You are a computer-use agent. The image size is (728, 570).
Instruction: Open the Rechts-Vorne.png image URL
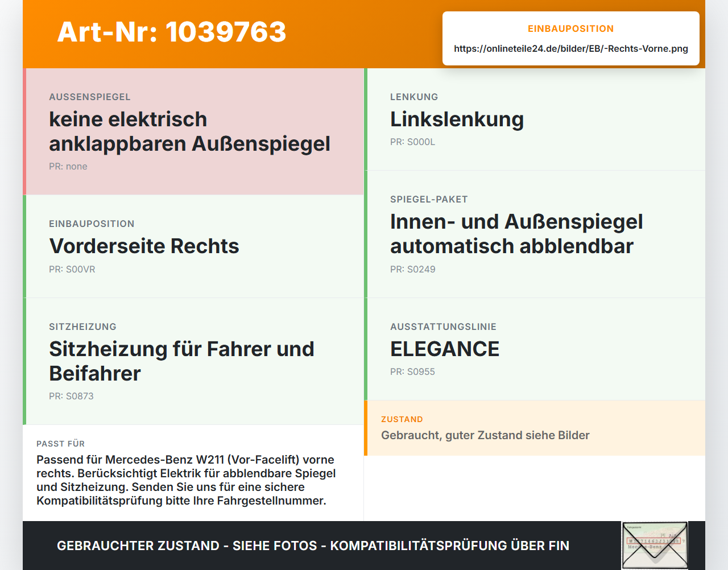(x=571, y=48)
